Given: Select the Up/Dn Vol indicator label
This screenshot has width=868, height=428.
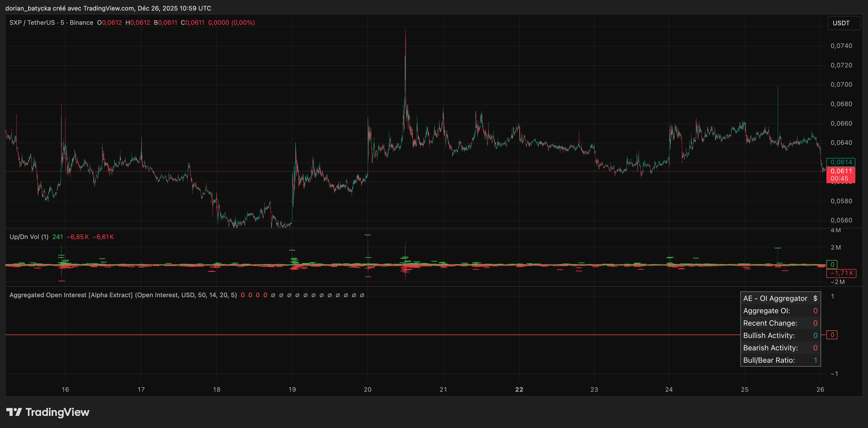Looking at the screenshot, I should click(29, 237).
